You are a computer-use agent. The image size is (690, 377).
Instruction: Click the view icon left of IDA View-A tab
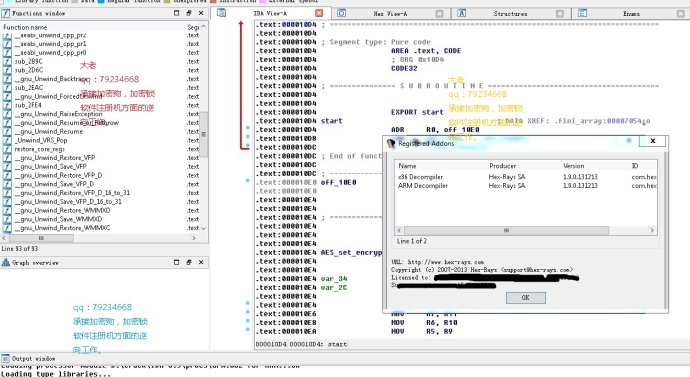[x=221, y=13]
